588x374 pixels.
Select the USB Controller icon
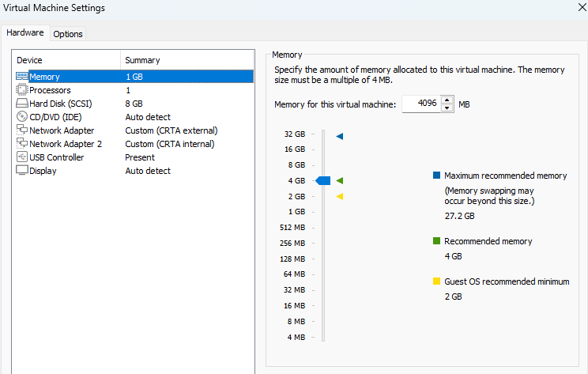[22, 157]
